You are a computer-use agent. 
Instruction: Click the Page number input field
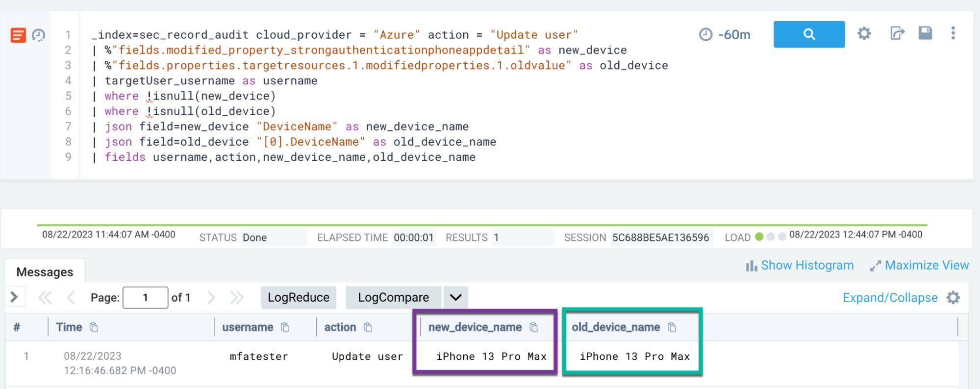pyautogui.click(x=146, y=297)
